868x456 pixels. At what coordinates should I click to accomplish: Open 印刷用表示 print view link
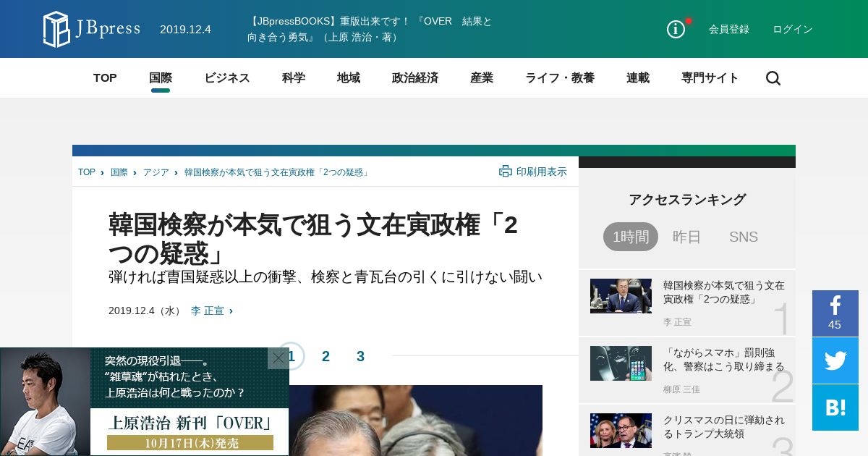[x=533, y=172]
